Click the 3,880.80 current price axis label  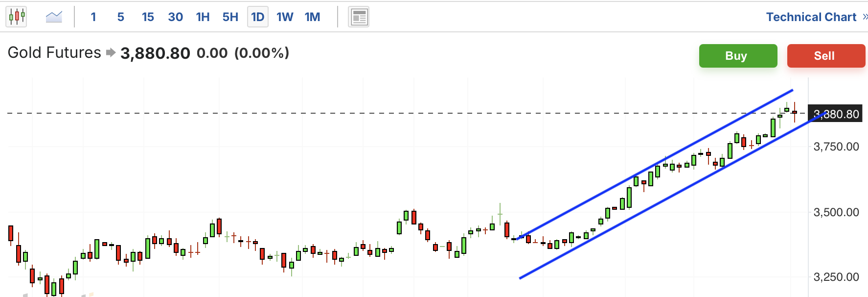[x=835, y=114]
